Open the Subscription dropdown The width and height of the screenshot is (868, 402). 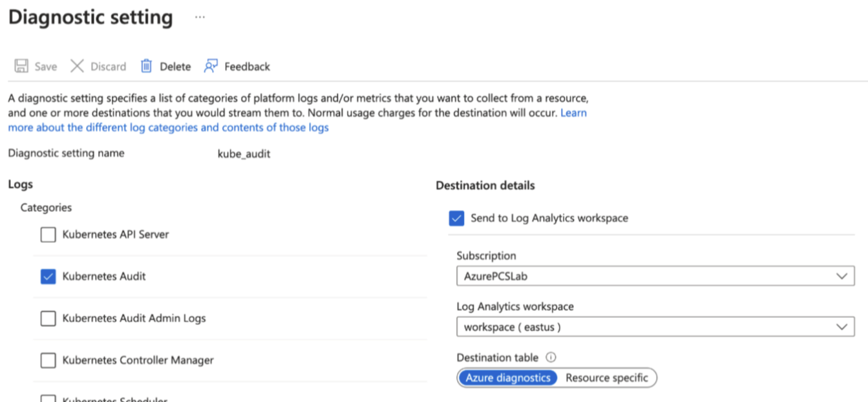click(x=655, y=276)
